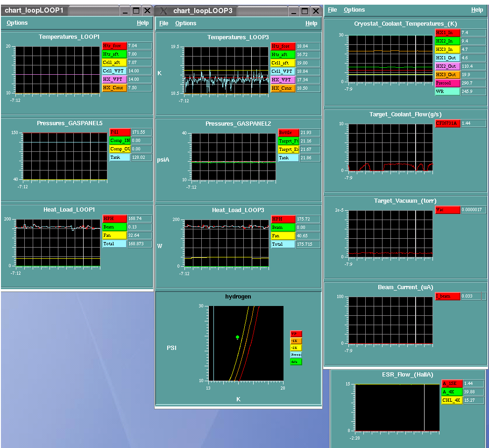This screenshot has width=489, height=448.
Task: Open Options menu in chart_loopLOOP1 window
Action: pos(17,23)
